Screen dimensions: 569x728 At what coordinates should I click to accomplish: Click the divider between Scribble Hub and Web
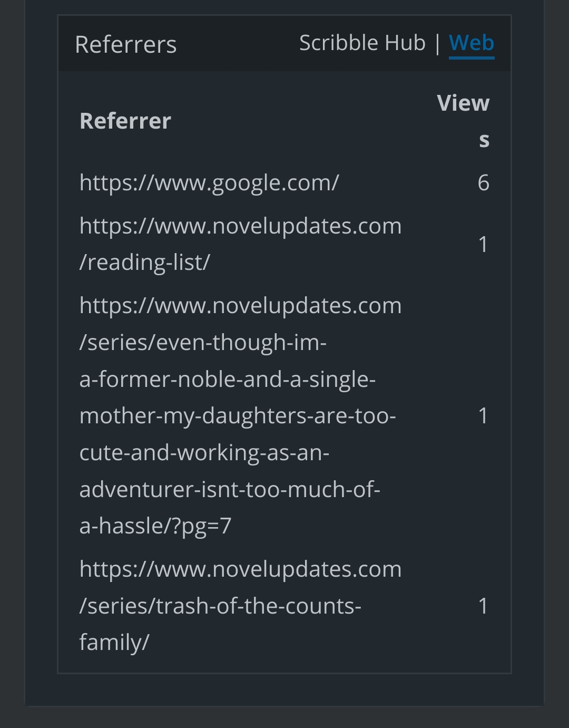pyautogui.click(x=438, y=43)
